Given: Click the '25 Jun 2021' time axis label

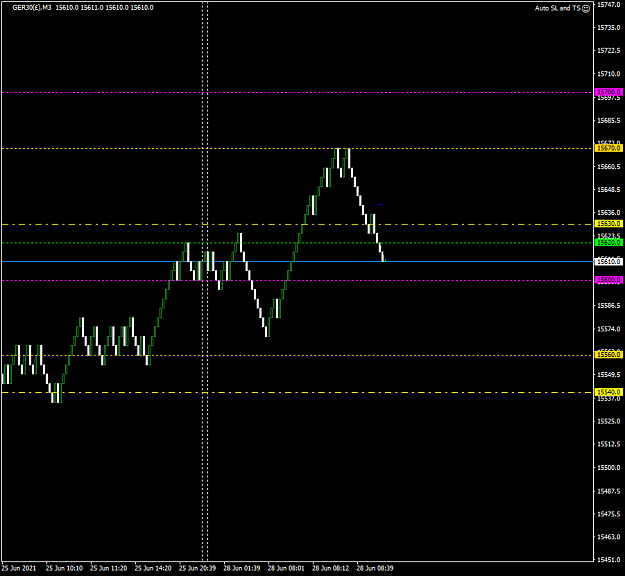Looking at the screenshot, I should tap(18, 568).
